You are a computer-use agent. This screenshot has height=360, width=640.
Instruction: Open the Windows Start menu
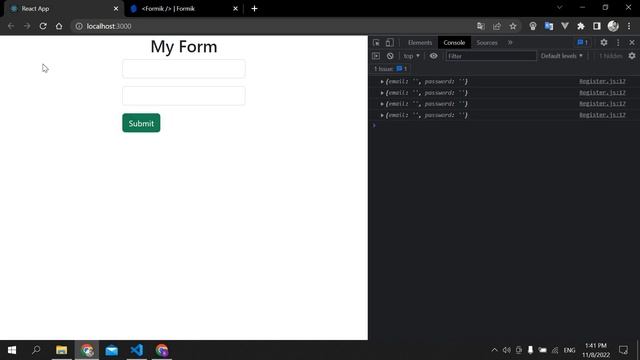point(12,350)
